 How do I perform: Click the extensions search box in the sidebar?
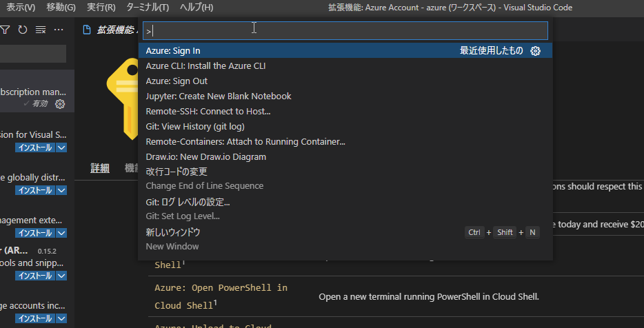tap(33, 54)
